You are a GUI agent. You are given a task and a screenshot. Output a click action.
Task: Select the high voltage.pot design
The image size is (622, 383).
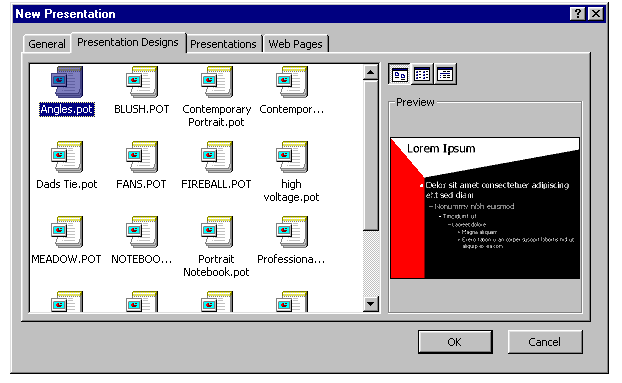(x=292, y=157)
